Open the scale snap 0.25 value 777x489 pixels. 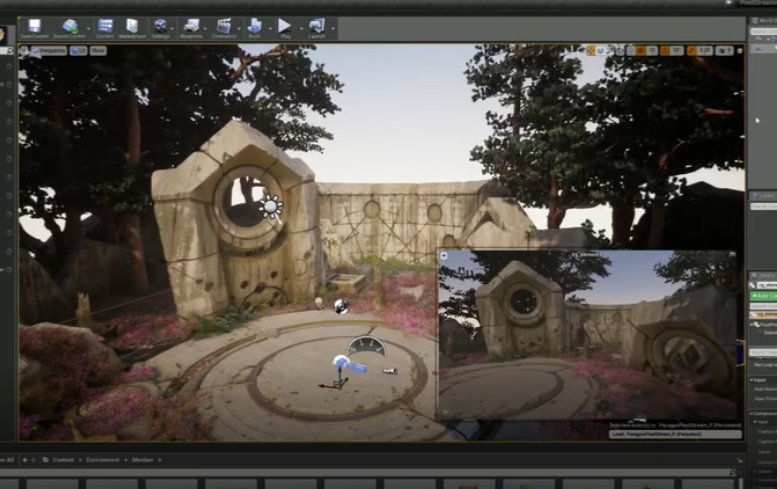pos(705,51)
